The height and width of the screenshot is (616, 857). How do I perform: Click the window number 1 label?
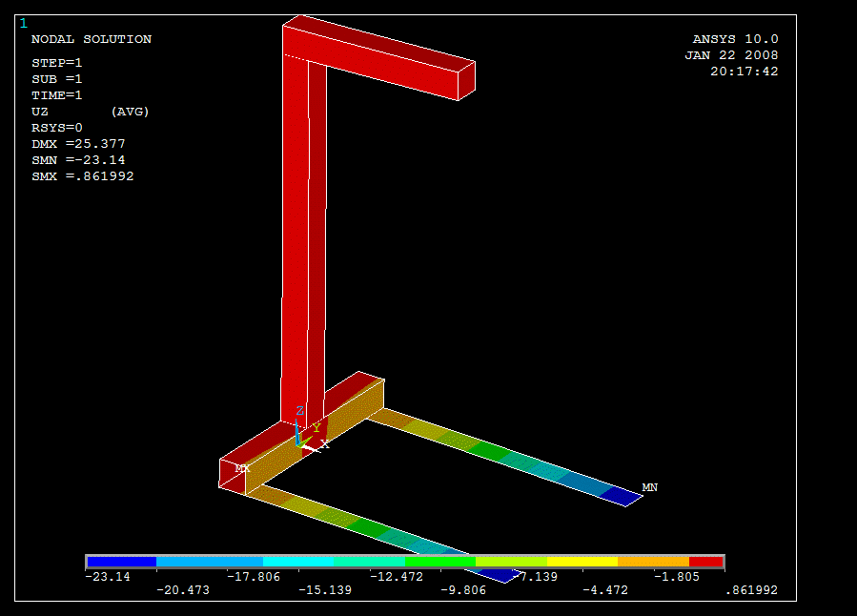[x=24, y=24]
